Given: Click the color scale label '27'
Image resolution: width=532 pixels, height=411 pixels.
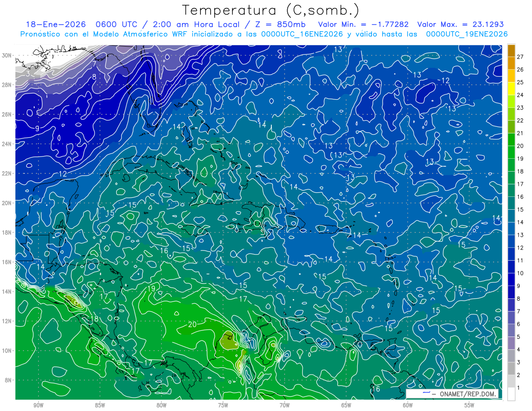Looking at the screenshot, I should pos(520,57).
